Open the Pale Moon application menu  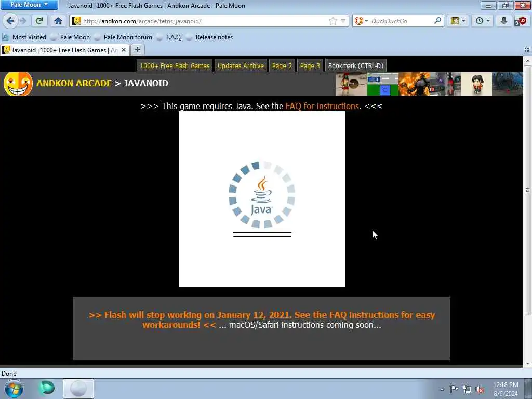coord(29,5)
